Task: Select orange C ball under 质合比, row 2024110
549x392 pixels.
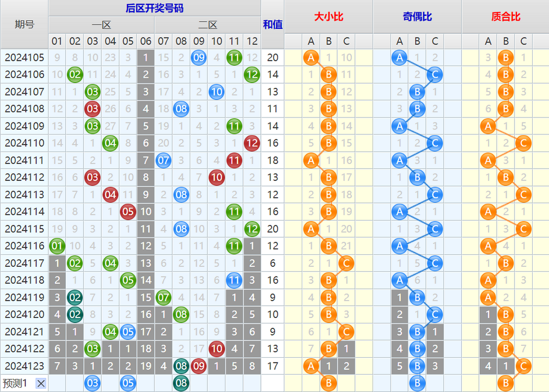Action: tap(523, 143)
